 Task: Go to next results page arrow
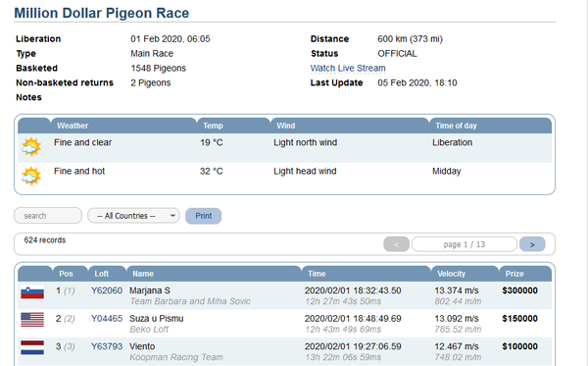[532, 244]
